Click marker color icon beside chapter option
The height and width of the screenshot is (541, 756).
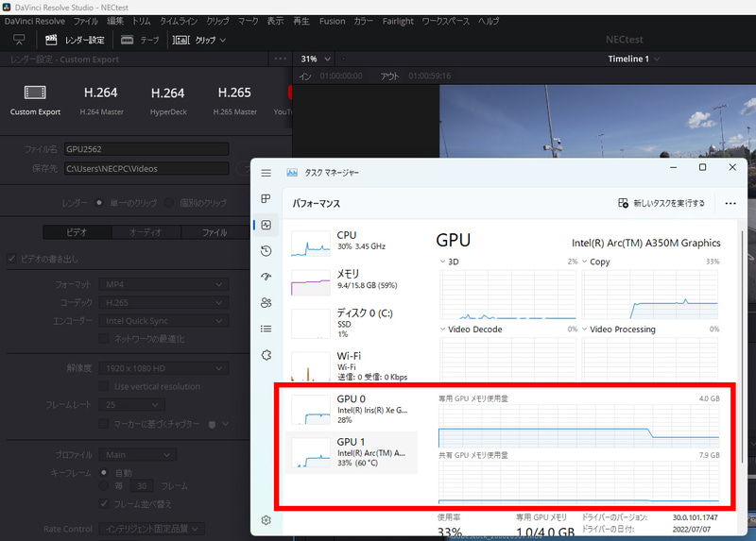(212, 425)
